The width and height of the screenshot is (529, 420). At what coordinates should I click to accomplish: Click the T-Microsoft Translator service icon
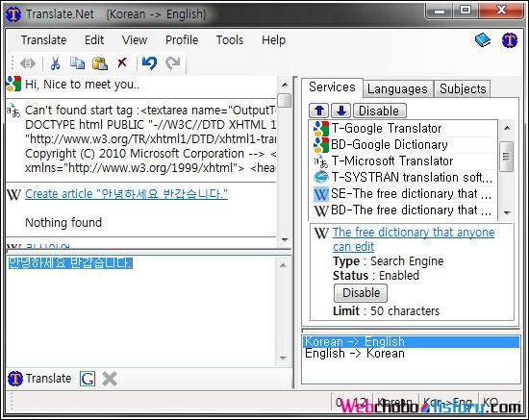point(321,161)
